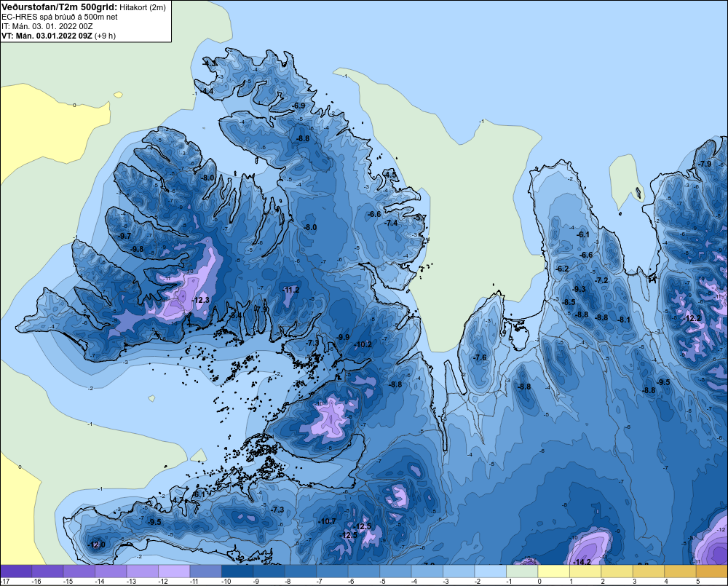Click the -12.2 temperature label
This screenshot has height=586, width=728.
pos(693,319)
